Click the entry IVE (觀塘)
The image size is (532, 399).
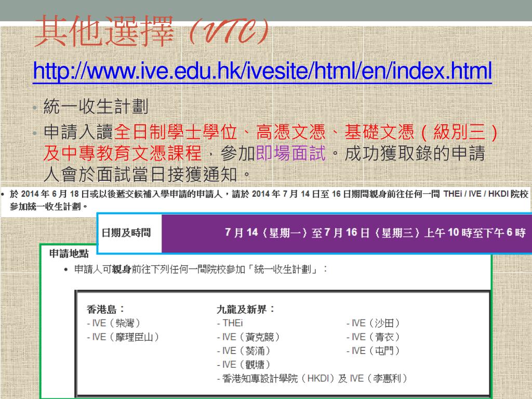click(x=244, y=365)
